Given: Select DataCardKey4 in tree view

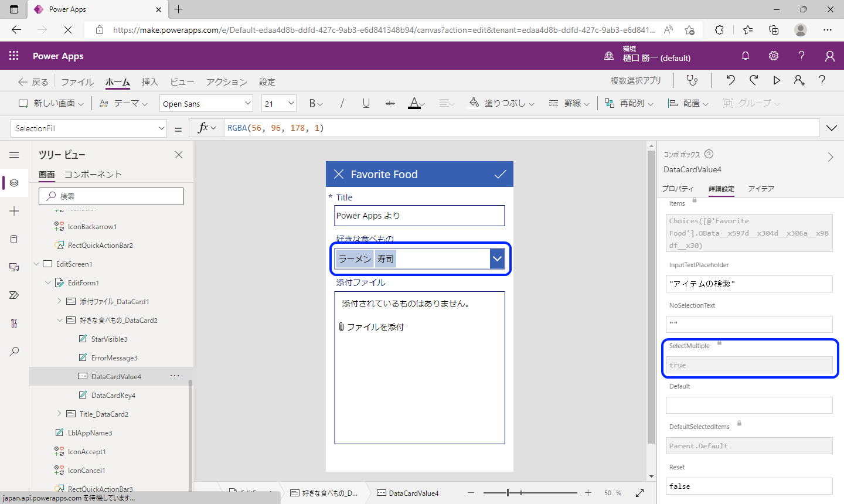Looking at the screenshot, I should pyautogui.click(x=113, y=396).
